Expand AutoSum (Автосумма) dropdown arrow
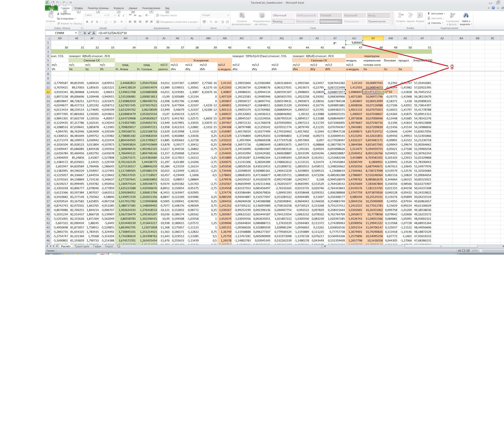504x431 pixels. [444, 14]
